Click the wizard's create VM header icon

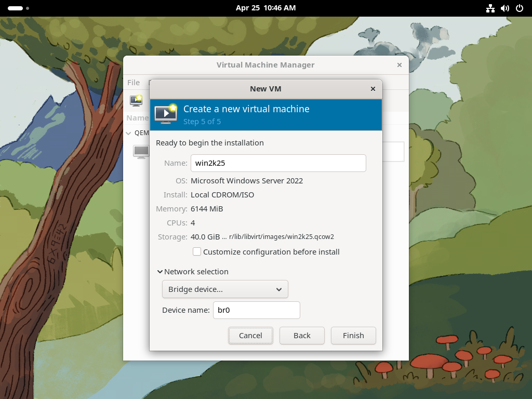(x=166, y=114)
